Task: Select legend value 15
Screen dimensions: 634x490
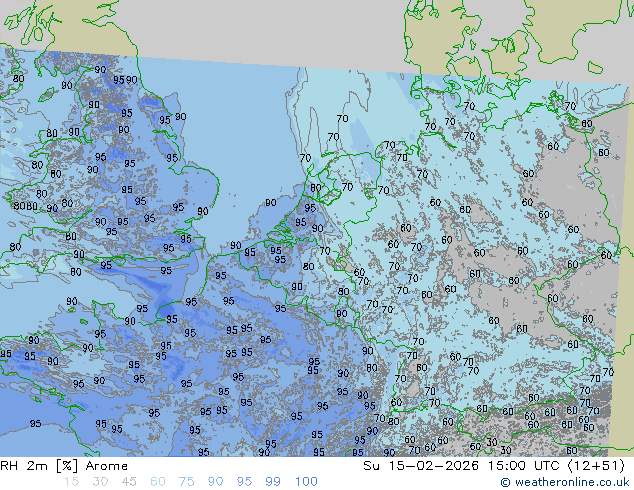Action: click(71, 482)
